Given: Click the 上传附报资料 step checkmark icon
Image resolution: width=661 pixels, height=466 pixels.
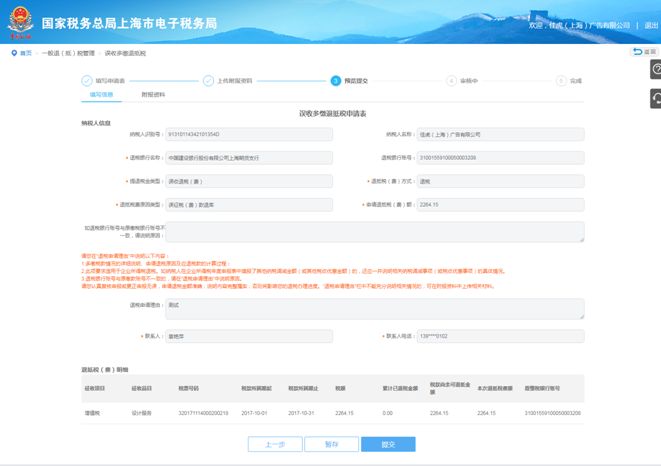Looking at the screenshot, I should (x=208, y=81).
